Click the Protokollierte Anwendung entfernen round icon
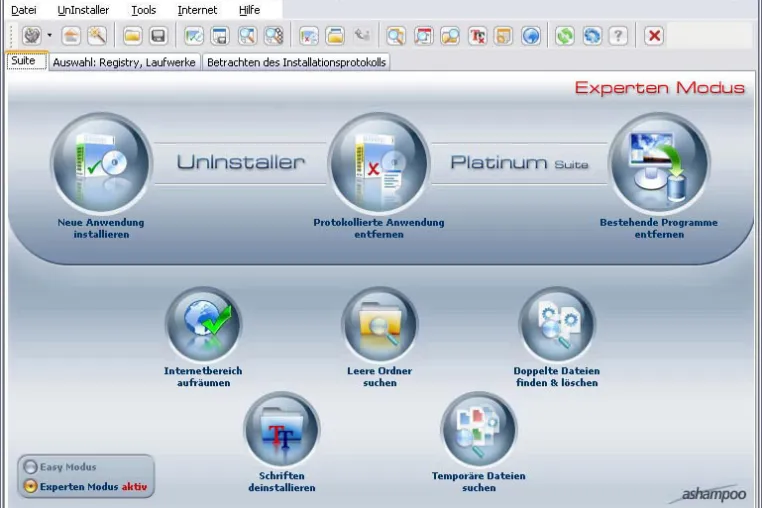Viewport: 762px width, 508px height. (379, 163)
